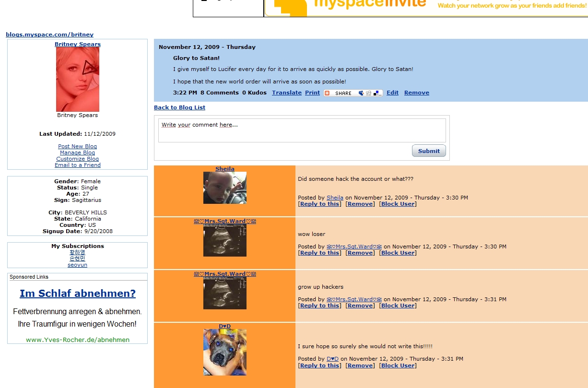This screenshot has width=588, height=388.
Task: Click the Delicious checkered icon in Share bar
Action: [377, 93]
